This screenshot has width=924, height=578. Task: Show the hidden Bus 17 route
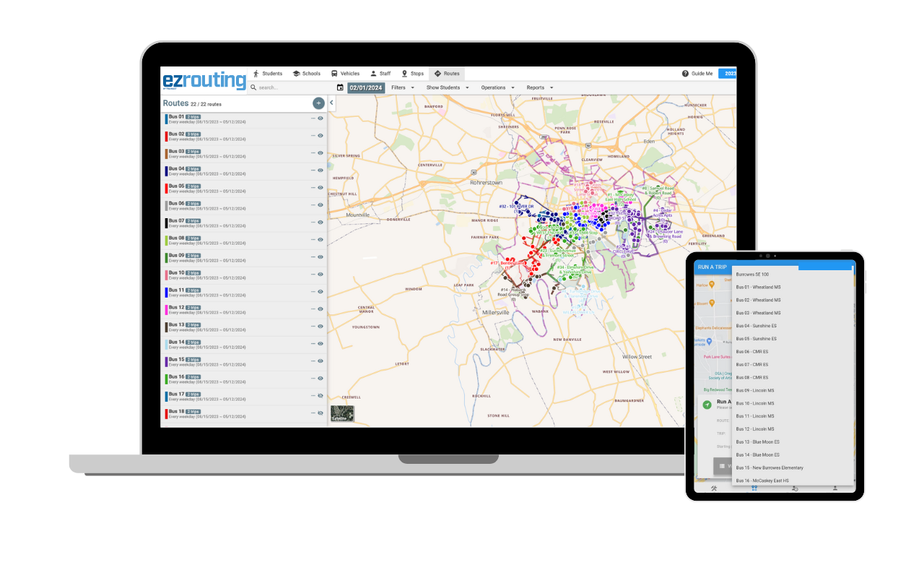(321, 396)
